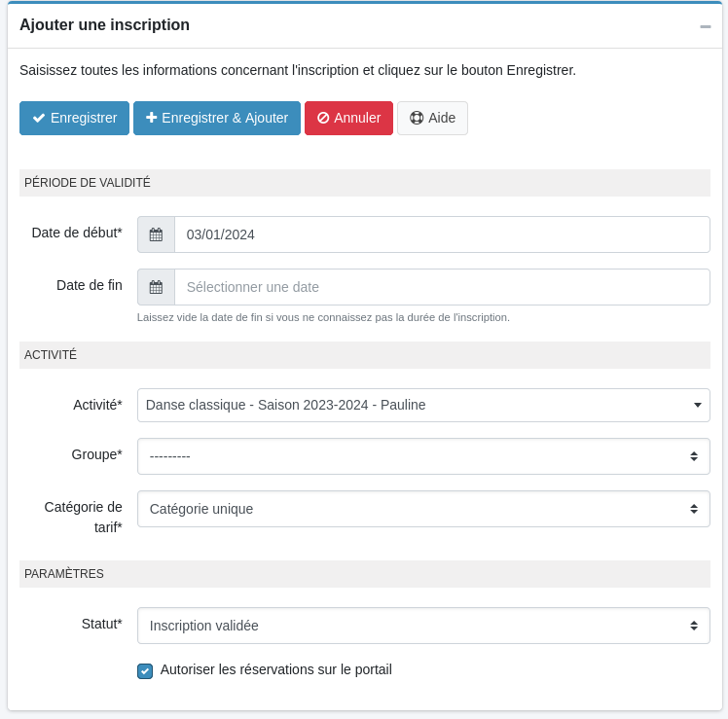Open the Groupe dropdown
728x719 pixels.
tap(423, 456)
